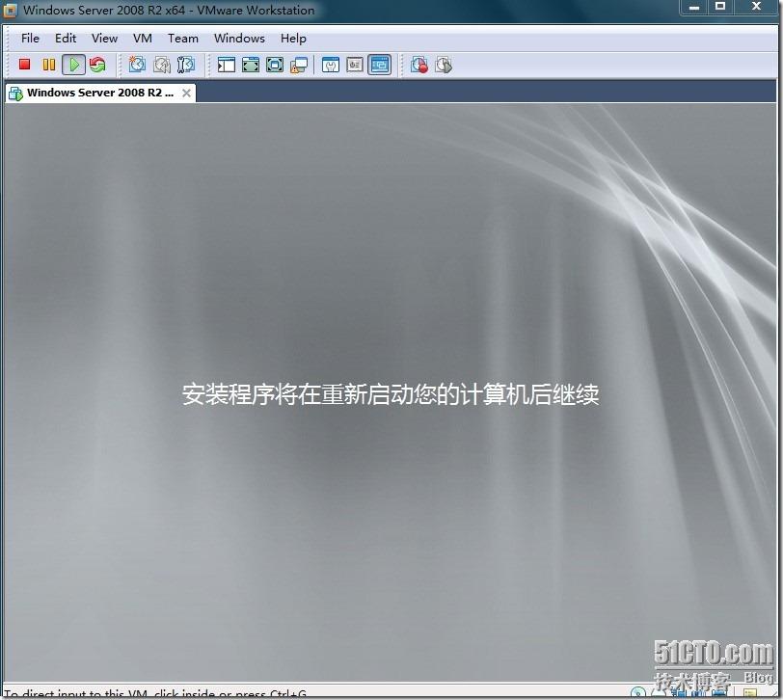
Task: Click the CD/DVD device icon in status bar
Action: pyautogui.click(x=638, y=693)
